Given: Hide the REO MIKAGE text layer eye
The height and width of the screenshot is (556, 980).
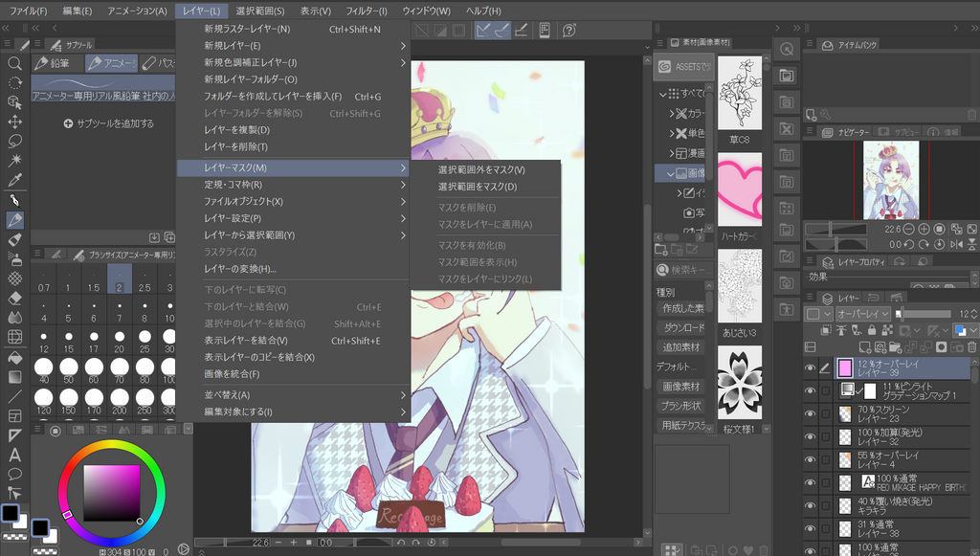Looking at the screenshot, I should [x=810, y=482].
